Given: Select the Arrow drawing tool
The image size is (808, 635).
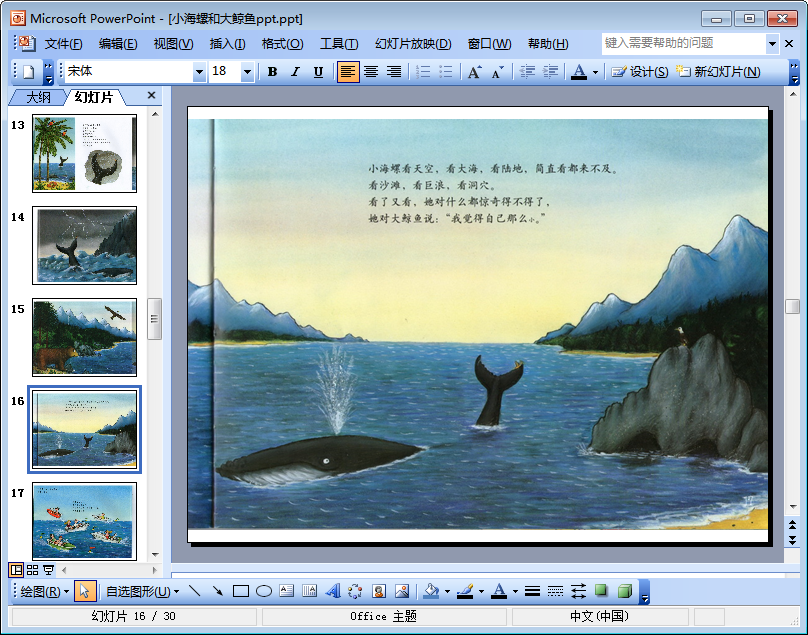Looking at the screenshot, I should (x=217, y=591).
